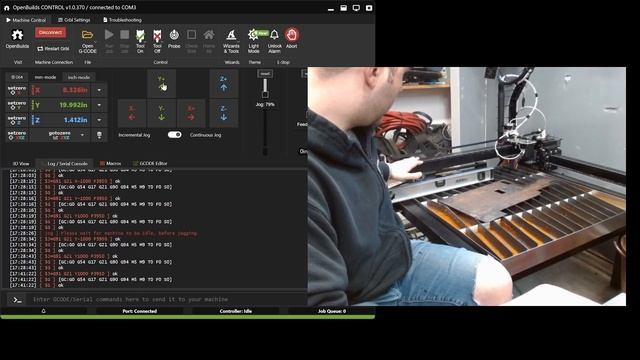The width and height of the screenshot is (640, 360).
Task: Click X position readout value
Action: pos(75,90)
